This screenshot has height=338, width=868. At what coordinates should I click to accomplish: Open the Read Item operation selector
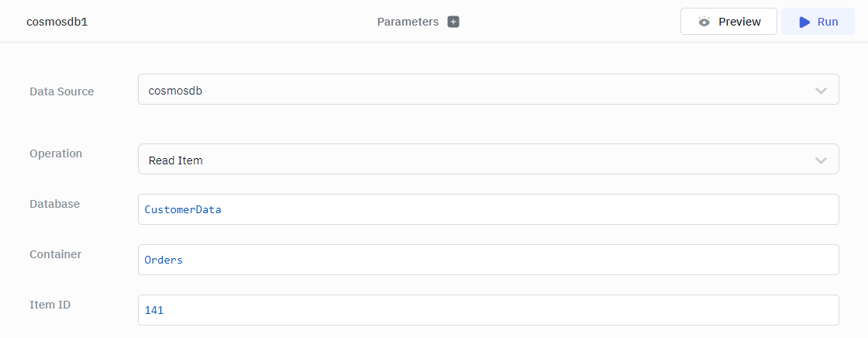pos(487,160)
